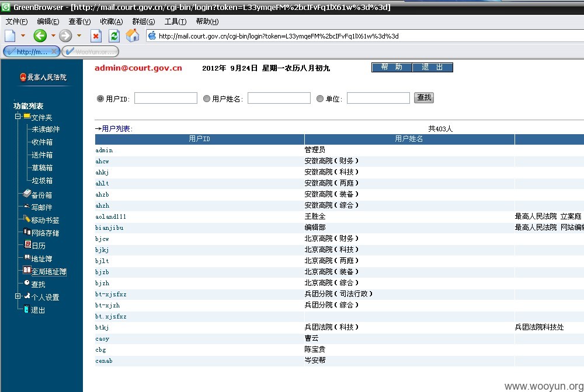Open the bianjibu user ID link
The height and width of the screenshot is (392, 584).
[109, 228]
